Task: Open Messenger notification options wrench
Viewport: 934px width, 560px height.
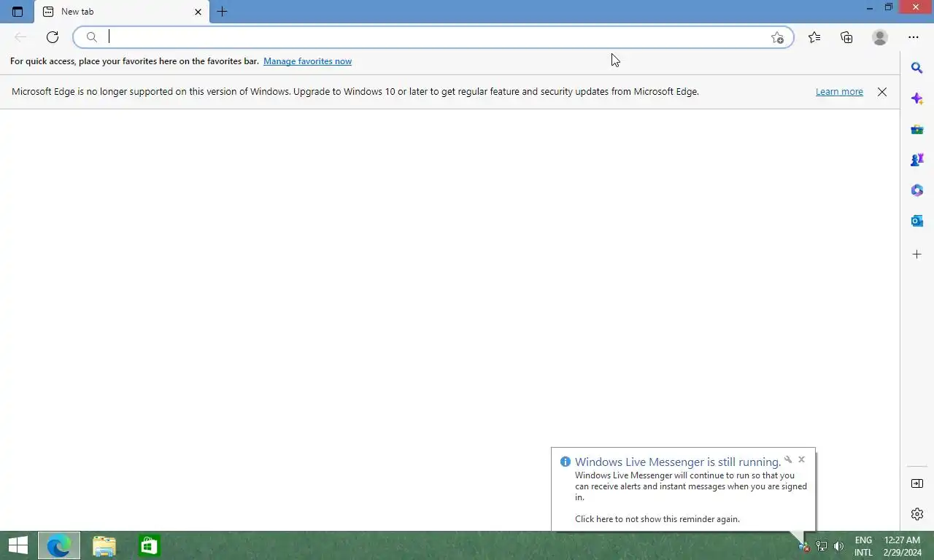Action: [788, 459]
